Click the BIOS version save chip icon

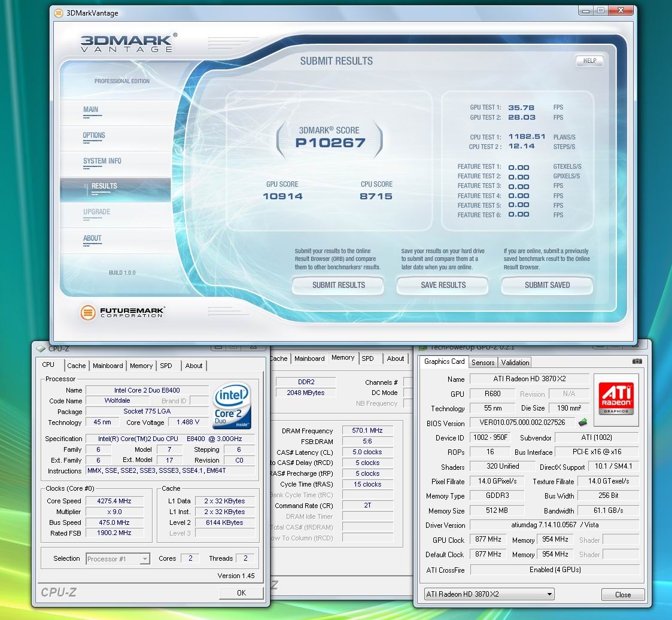(x=583, y=423)
